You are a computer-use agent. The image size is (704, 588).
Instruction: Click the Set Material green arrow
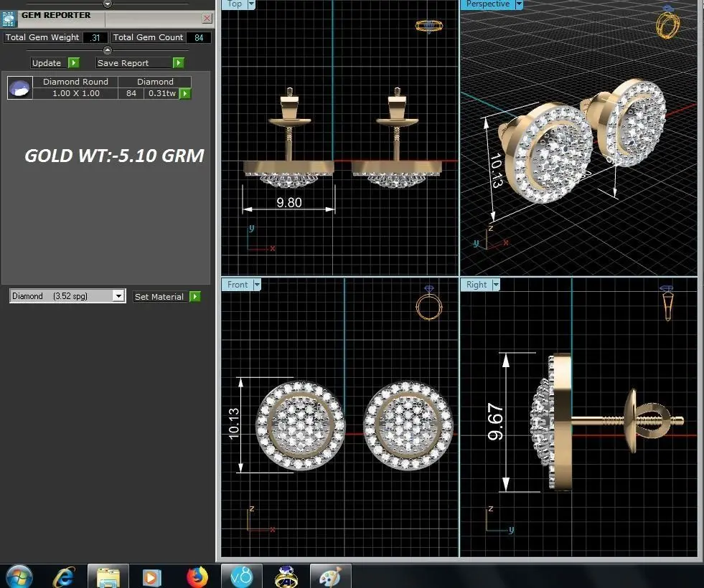point(195,296)
